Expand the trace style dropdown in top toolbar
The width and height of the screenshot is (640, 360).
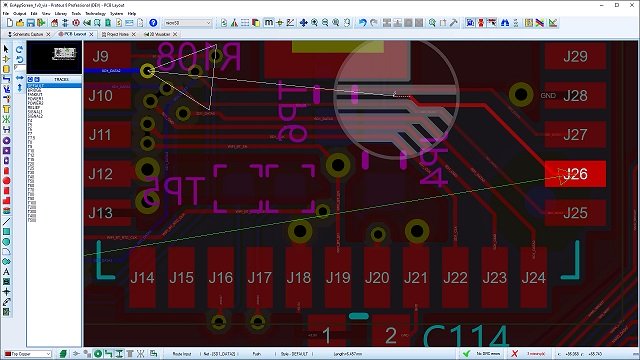188,23
